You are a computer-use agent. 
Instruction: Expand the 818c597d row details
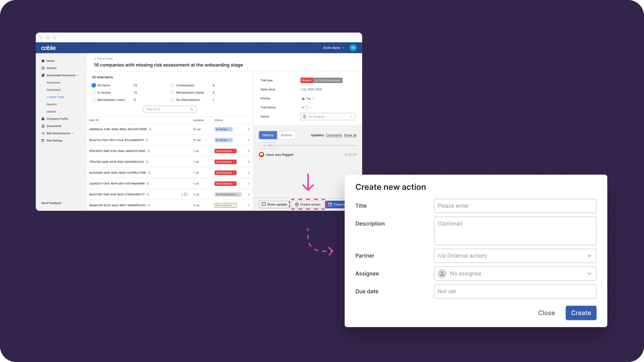pos(249,151)
